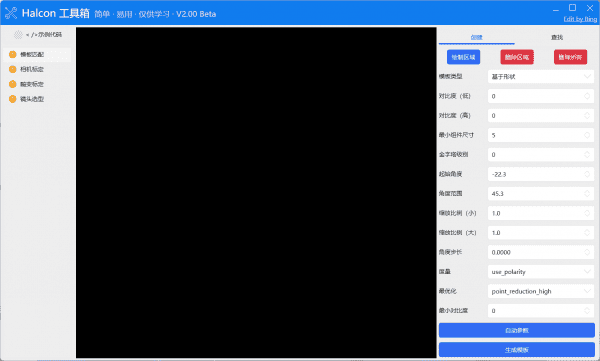Click the blue 绘制区域 button

(463, 57)
